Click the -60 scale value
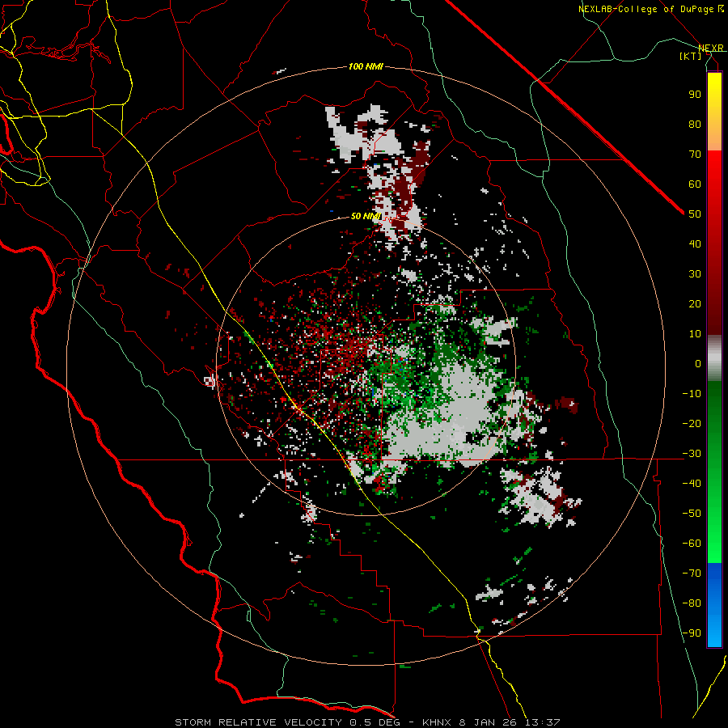 pyautogui.click(x=692, y=544)
